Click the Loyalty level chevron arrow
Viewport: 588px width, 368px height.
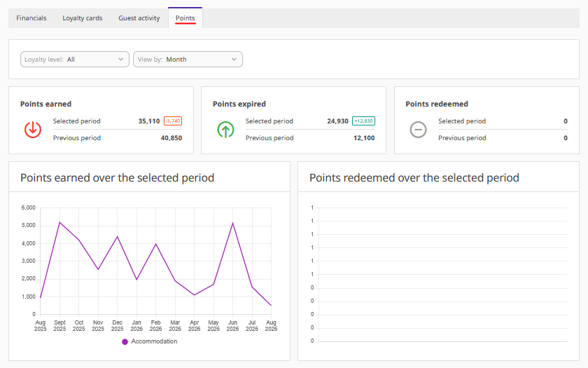pos(120,60)
